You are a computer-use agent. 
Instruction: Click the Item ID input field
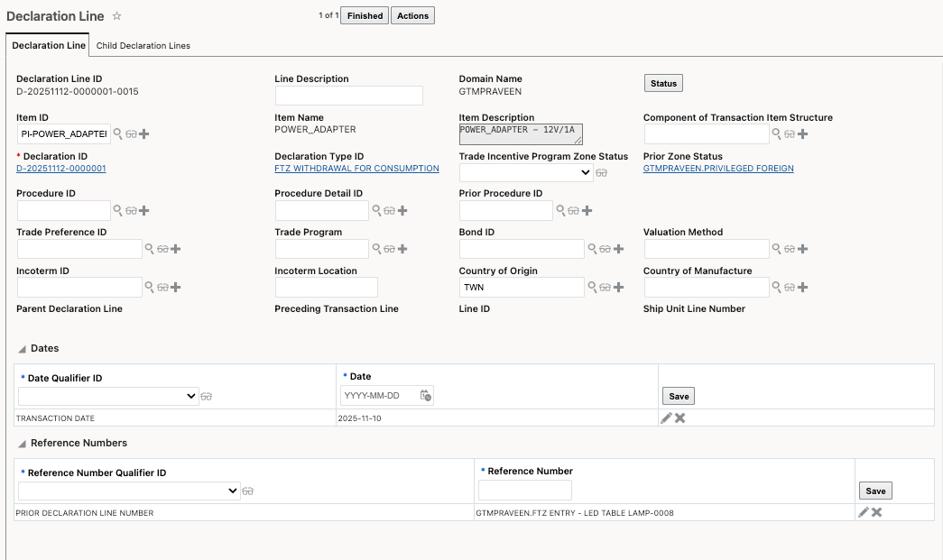pos(64,134)
